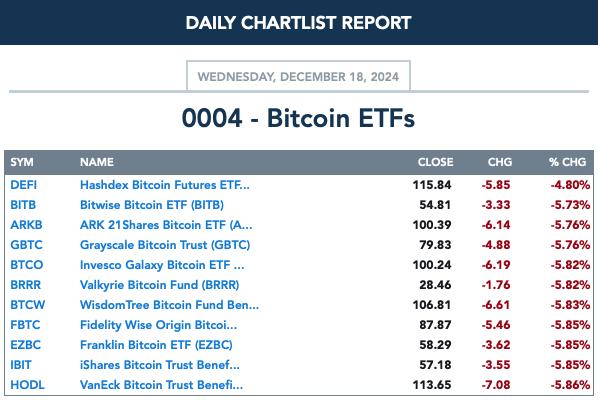Click the IBIT ticker symbol

[x=21, y=365]
